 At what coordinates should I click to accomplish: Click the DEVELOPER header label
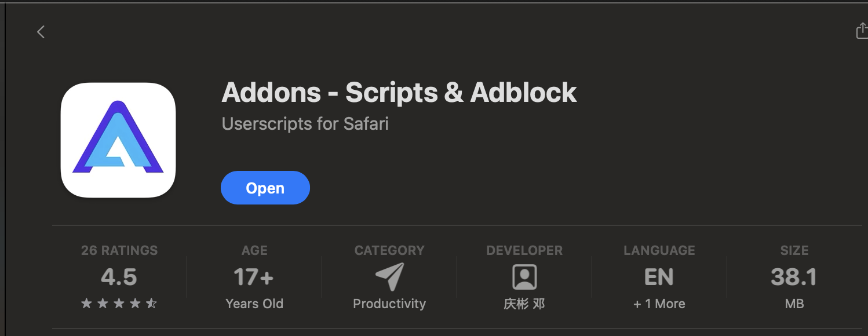(524, 250)
